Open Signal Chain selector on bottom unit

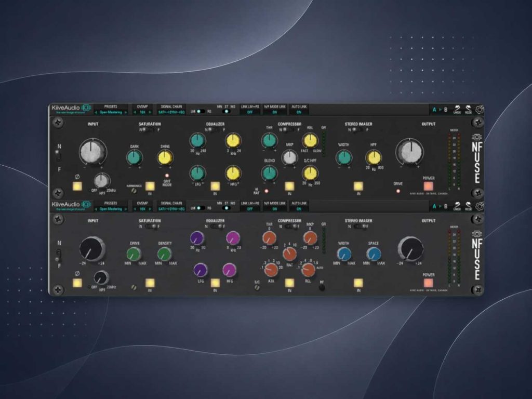(171, 209)
